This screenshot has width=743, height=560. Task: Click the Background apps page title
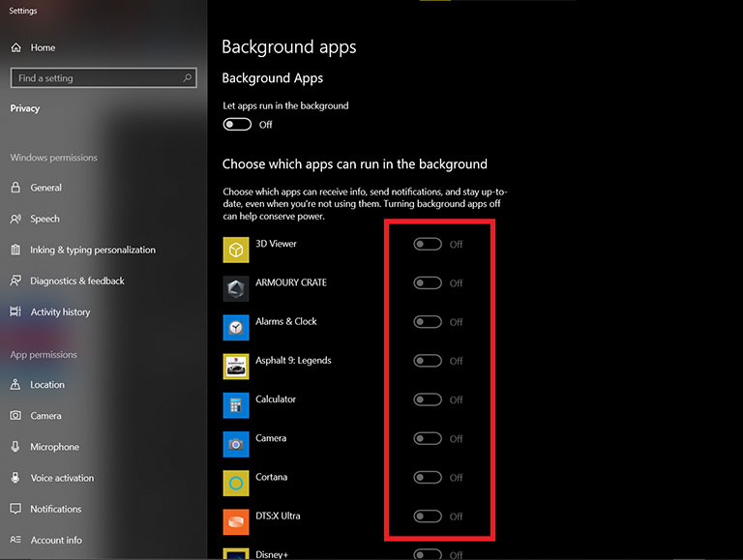pos(289,46)
